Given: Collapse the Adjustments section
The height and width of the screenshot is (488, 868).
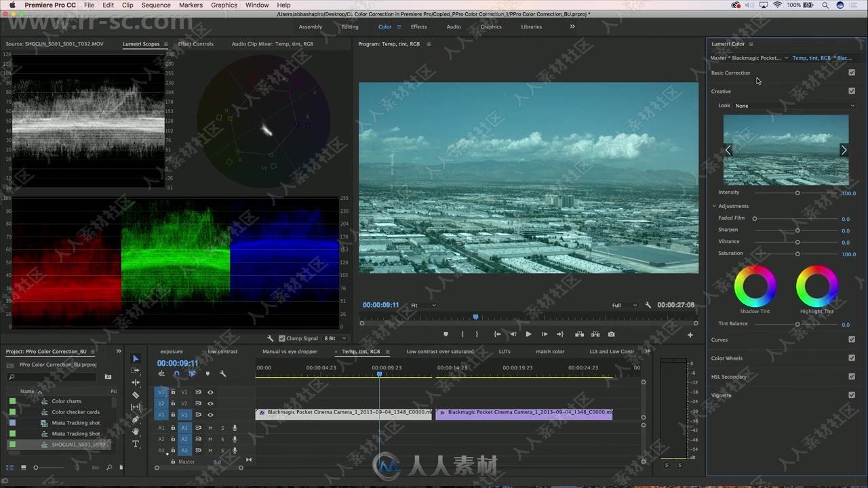Looking at the screenshot, I should click(714, 206).
